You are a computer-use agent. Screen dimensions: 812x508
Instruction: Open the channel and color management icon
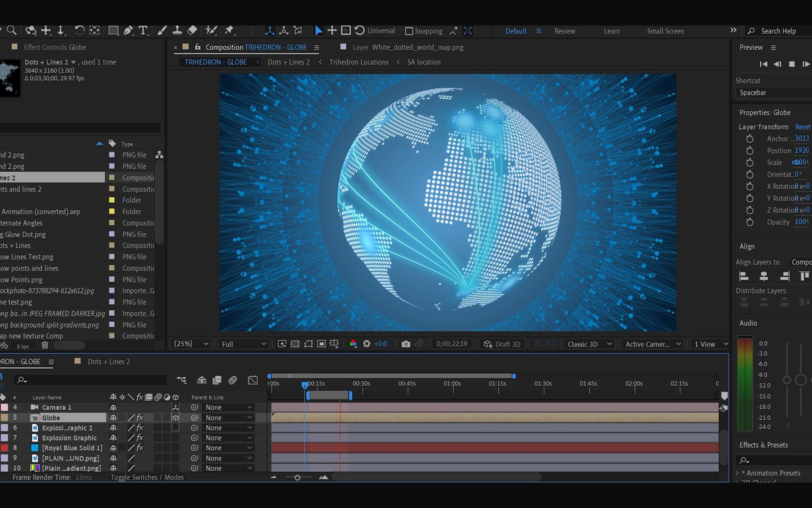click(x=353, y=344)
